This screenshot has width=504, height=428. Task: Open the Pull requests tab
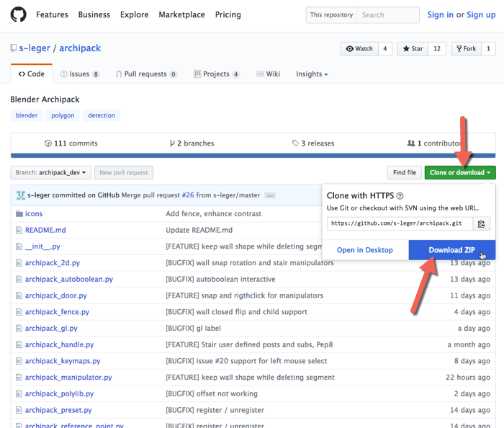pos(146,74)
